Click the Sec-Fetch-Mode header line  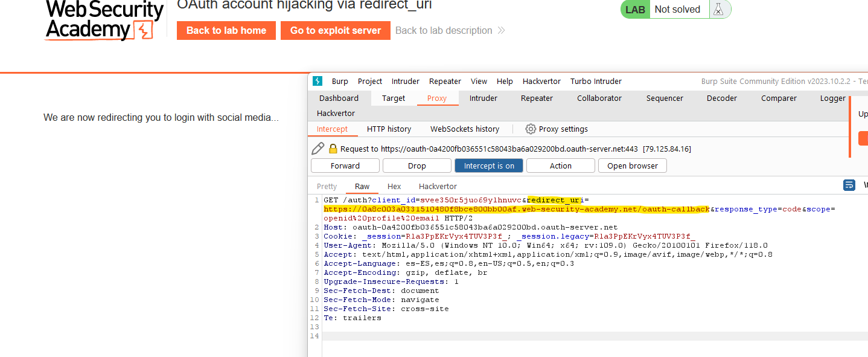(381, 300)
